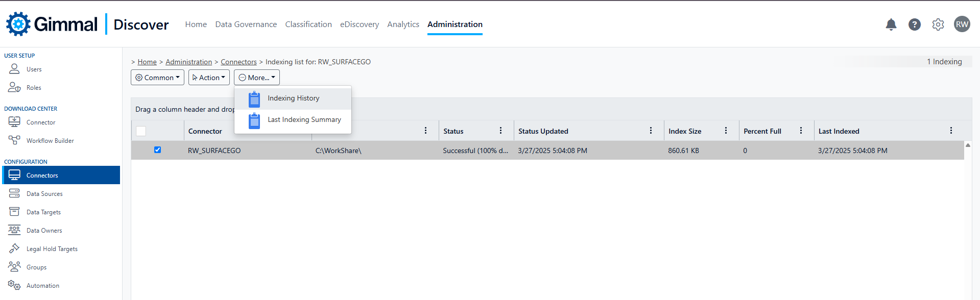Uncheck the RW_SURFACEGO row checkbox
The height and width of the screenshot is (300, 980).
(157, 150)
